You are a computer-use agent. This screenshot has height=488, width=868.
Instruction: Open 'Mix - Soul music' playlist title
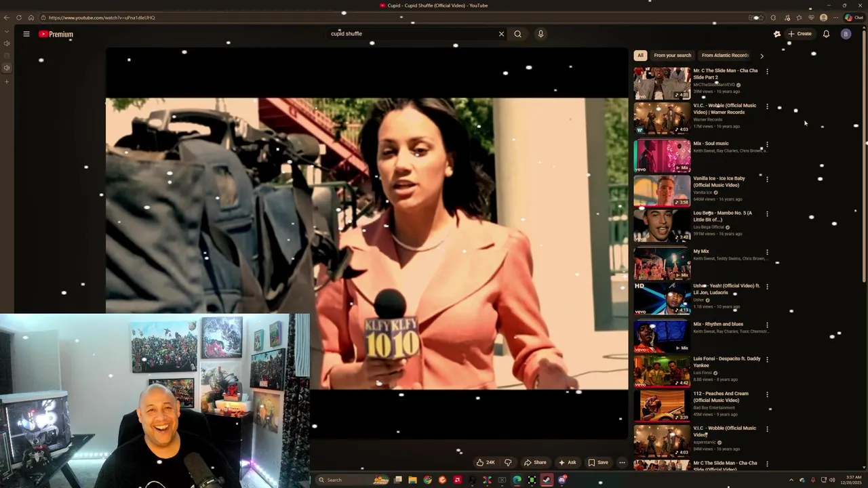(711, 144)
